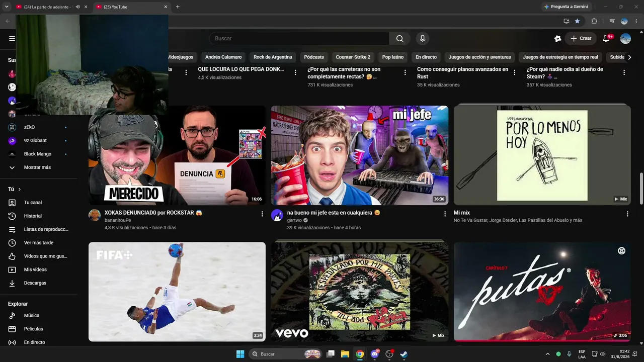The height and width of the screenshot is (362, 644).
Task: Open the YouTube account avatar menu
Action: tap(625, 39)
